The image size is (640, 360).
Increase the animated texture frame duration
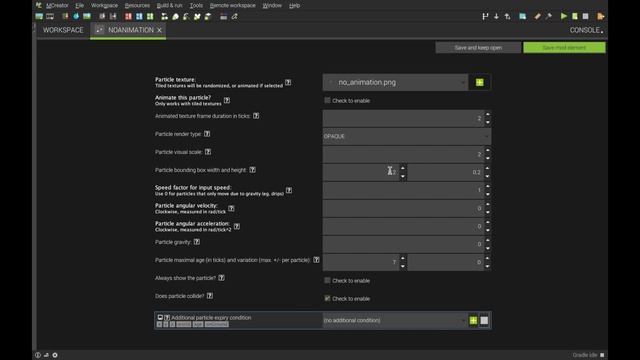click(x=488, y=114)
